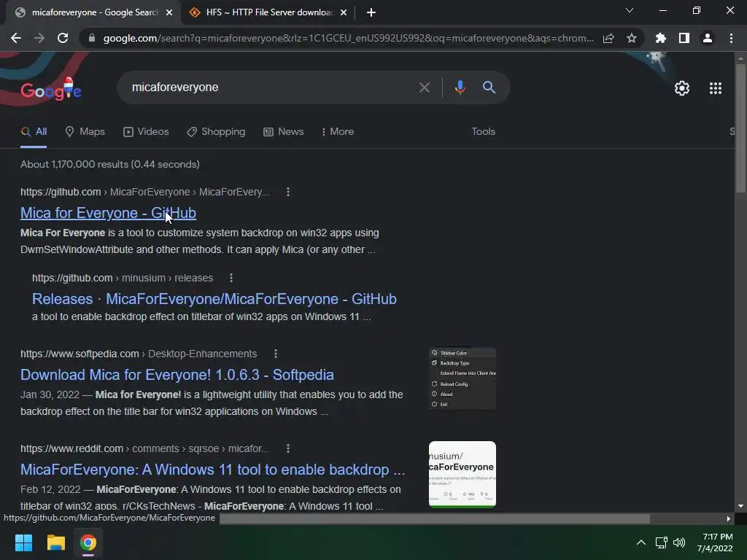Bookmark this page with star icon

click(631, 38)
